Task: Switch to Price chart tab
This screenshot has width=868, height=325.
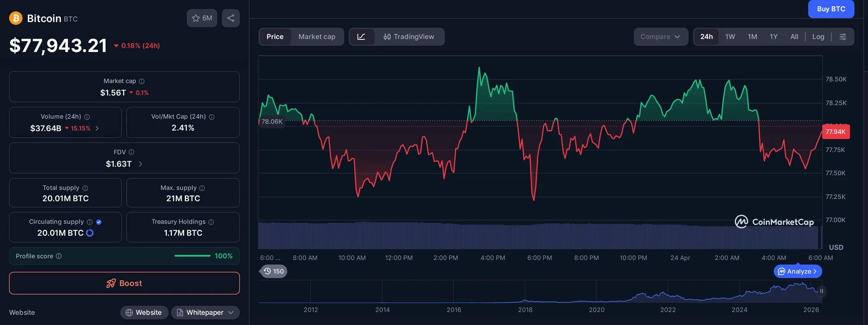Action: 275,37
